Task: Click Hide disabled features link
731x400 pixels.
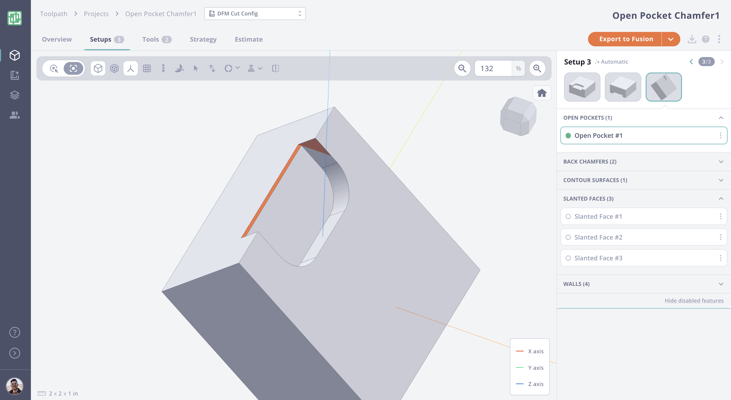Action: tap(693, 301)
